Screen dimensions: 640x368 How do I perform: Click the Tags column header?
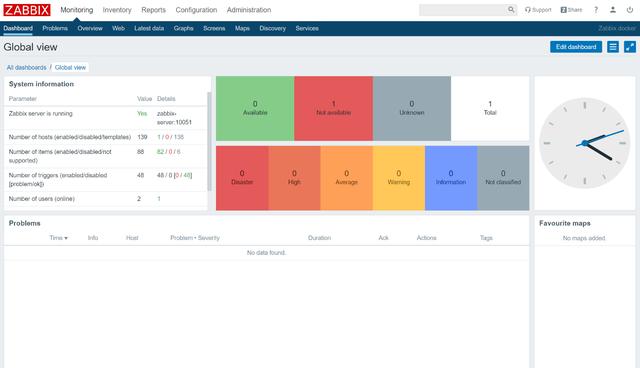click(486, 238)
